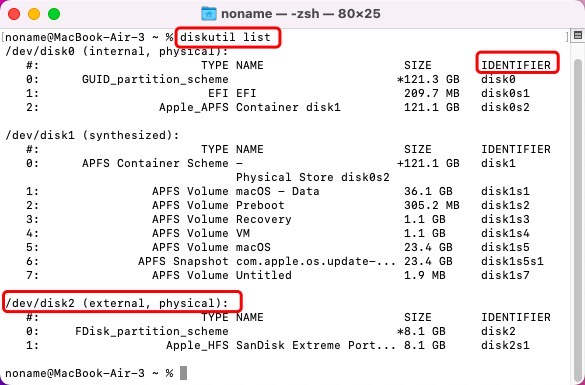Viewport: 585px width, 385px height.
Task: Click the '*8.1 GB' size value
Action: 421,331
